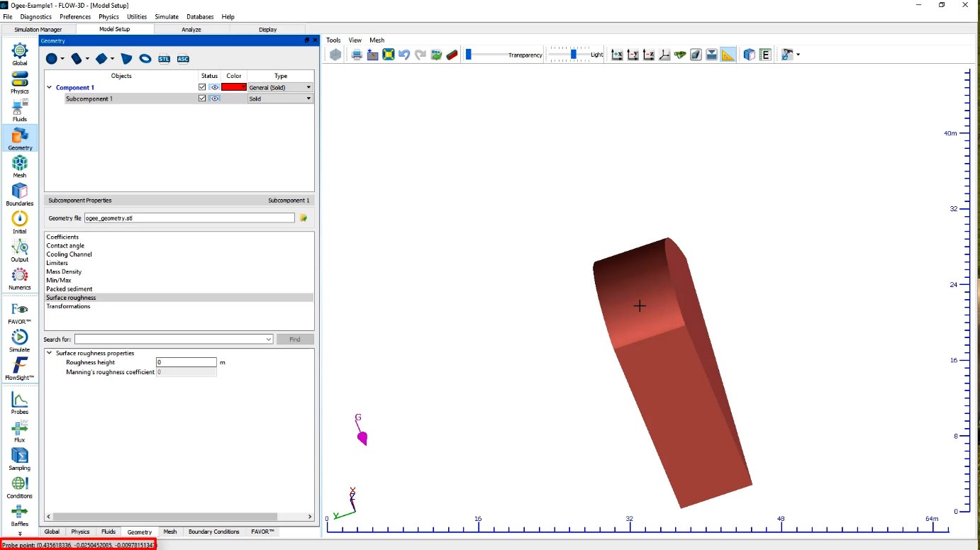The height and width of the screenshot is (550, 980).
Task: Set view to positive X axis
Action: click(x=617, y=55)
